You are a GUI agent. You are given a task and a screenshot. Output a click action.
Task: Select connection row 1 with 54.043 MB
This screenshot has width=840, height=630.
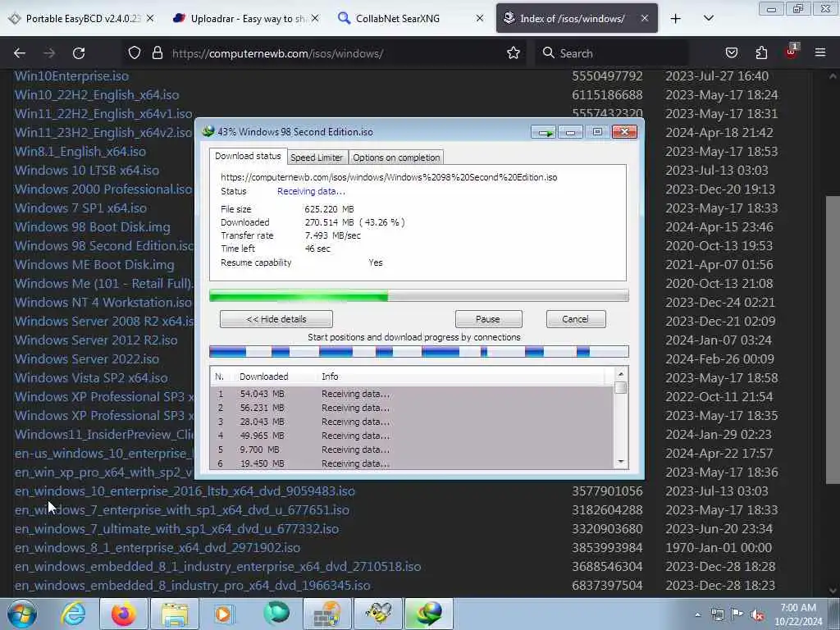412,394
